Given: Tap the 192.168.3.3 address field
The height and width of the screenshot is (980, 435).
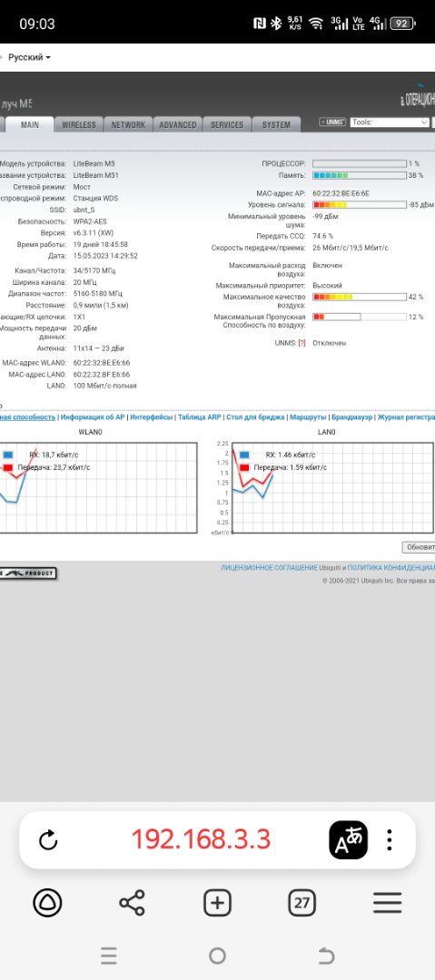Looking at the screenshot, I should 201,839.
